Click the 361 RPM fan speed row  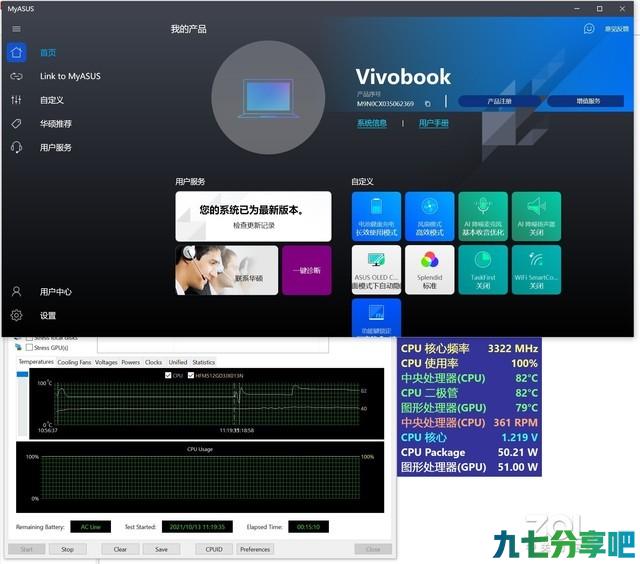pos(469,422)
